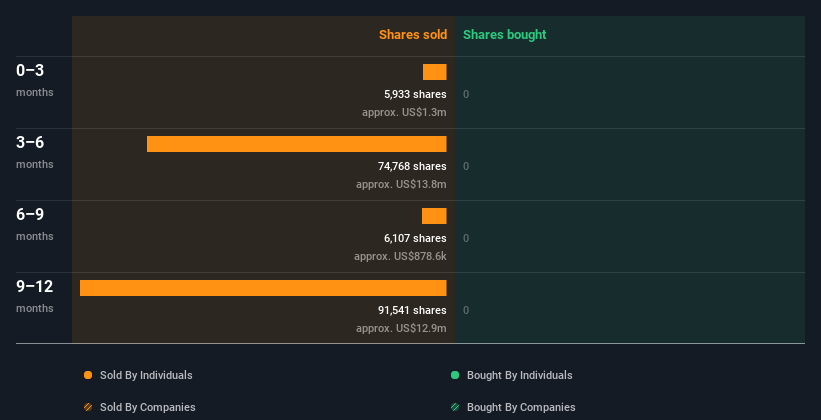Click the striped Sold By Companies legend icon

tap(88, 407)
